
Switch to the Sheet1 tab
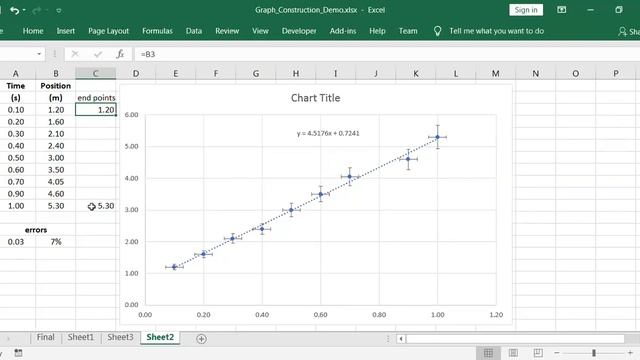point(80,337)
